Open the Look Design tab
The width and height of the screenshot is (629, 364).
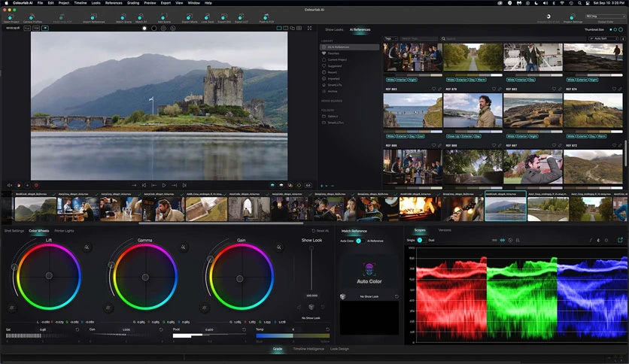(x=339, y=349)
